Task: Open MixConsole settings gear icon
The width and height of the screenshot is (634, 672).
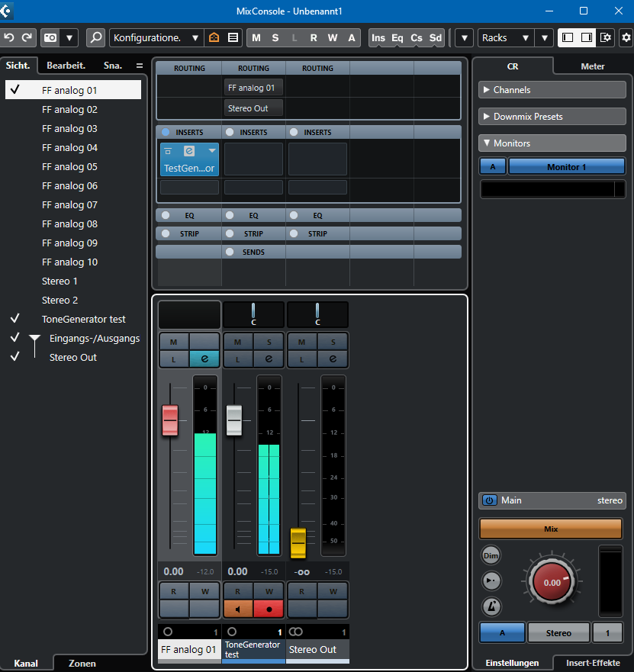Action: point(626,37)
